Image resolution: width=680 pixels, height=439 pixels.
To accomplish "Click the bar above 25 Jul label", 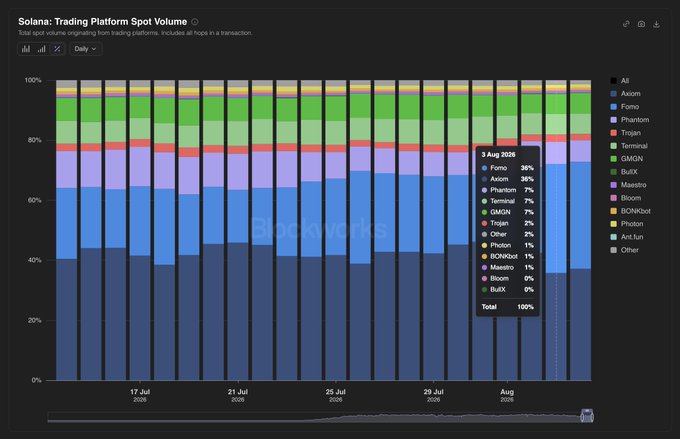I will [336, 230].
